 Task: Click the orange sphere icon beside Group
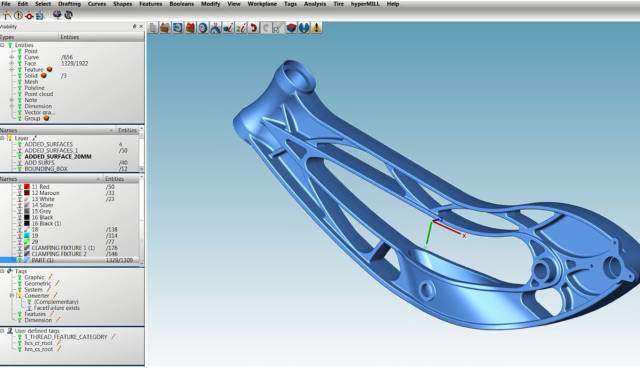click(x=46, y=118)
